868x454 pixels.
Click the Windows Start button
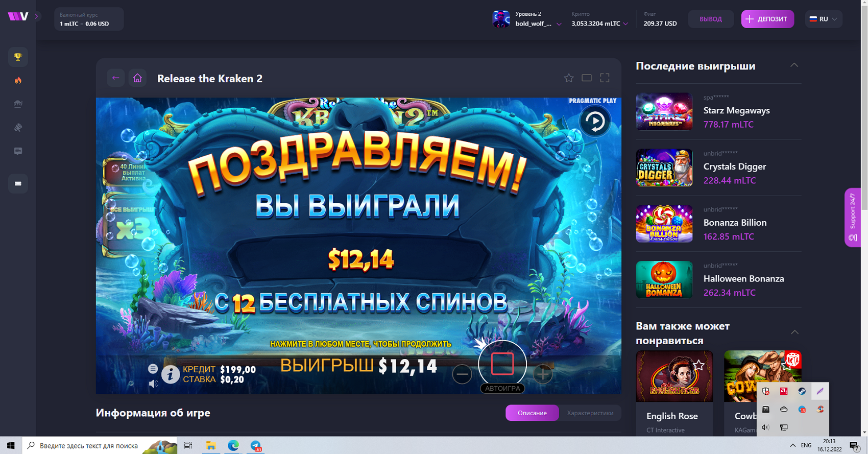pyautogui.click(x=11, y=445)
